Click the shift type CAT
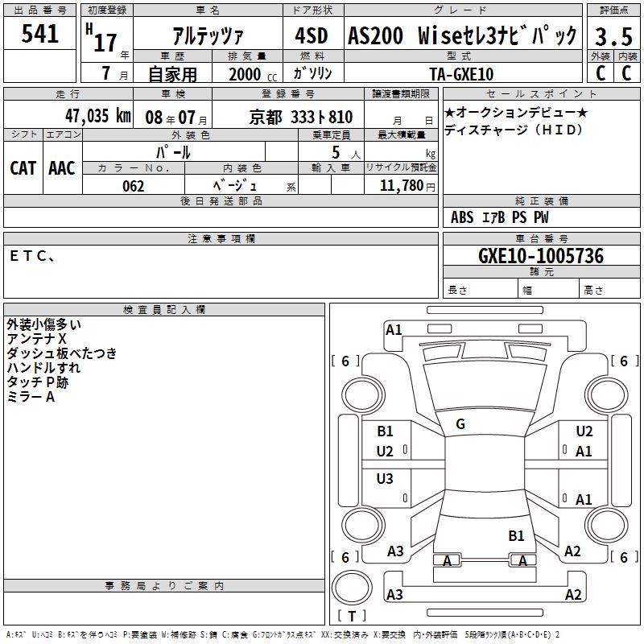The height and width of the screenshot is (644, 644). point(23,168)
